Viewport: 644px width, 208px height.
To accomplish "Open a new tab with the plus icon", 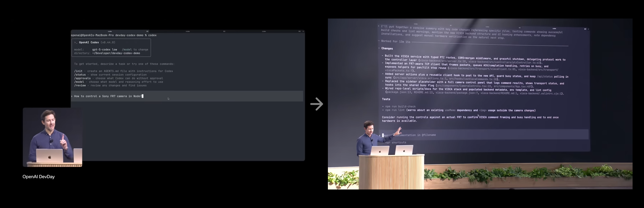I will tap(303, 31).
